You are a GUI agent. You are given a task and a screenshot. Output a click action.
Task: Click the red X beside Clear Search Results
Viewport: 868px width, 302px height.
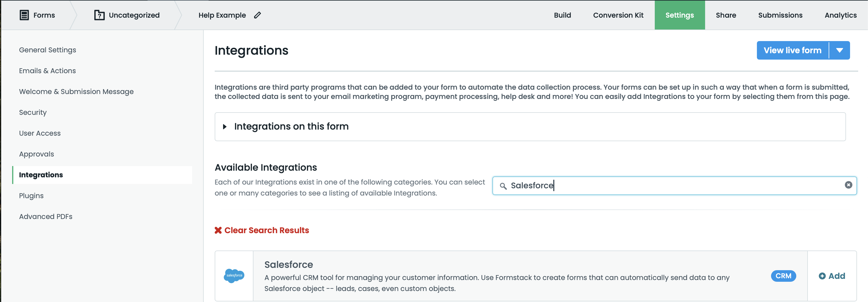pos(218,230)
